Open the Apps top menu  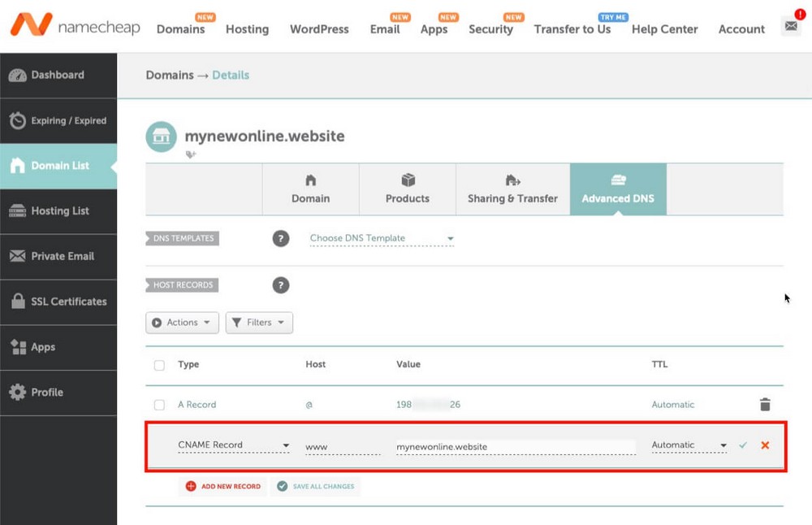coord(434,29)
